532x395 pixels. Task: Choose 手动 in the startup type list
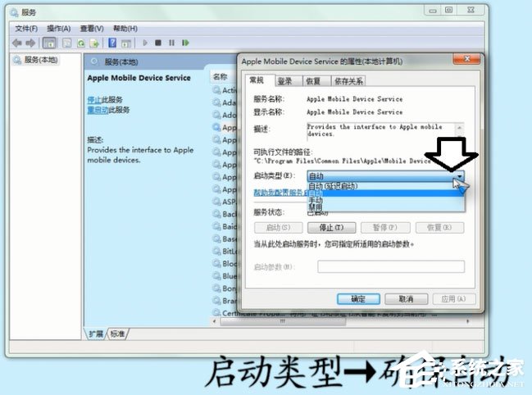[x=316, y=200]
